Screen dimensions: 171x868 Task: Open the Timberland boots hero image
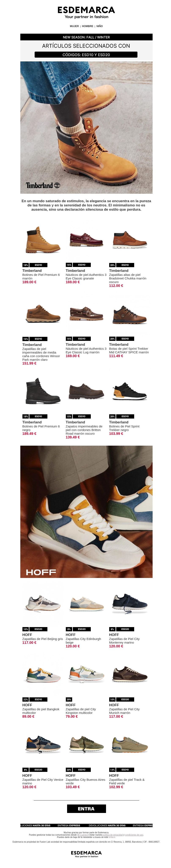86,127
